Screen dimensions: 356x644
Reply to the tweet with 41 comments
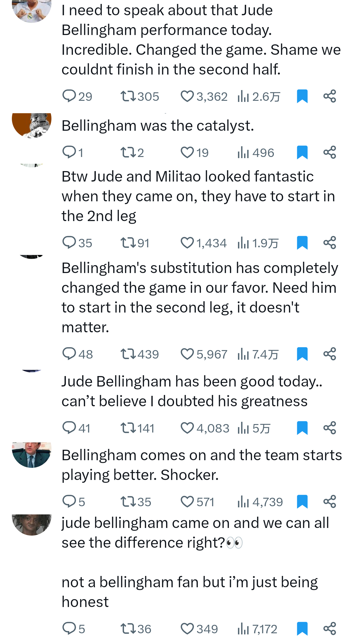coord(69,428)
